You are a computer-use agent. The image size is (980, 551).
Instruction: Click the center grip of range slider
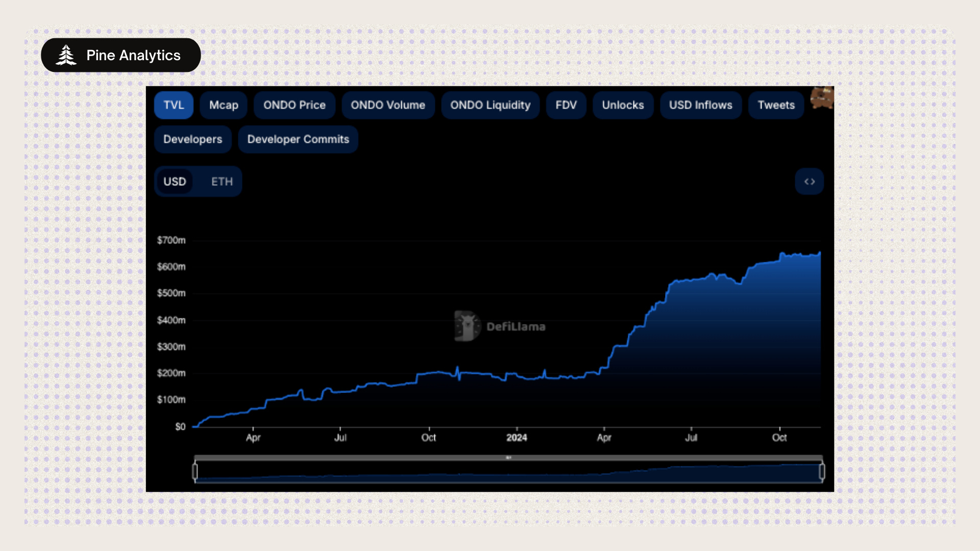(508, 458)
